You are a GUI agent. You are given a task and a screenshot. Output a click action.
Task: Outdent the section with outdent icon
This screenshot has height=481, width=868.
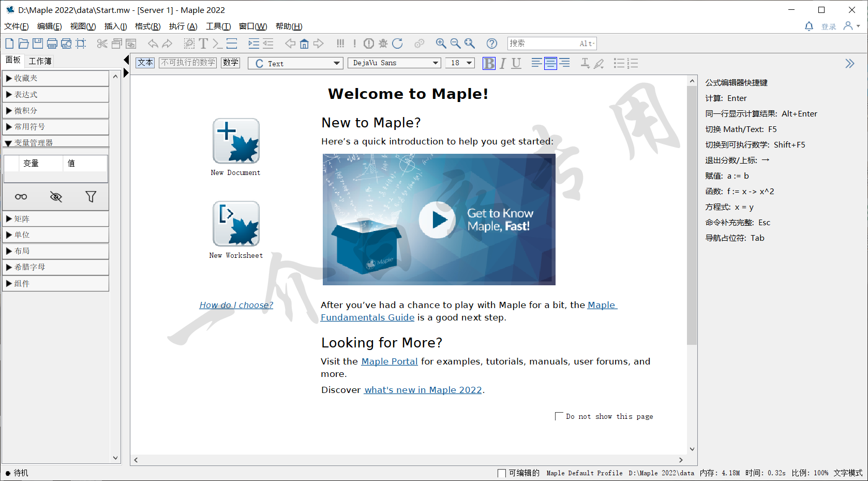click(268, 43)
